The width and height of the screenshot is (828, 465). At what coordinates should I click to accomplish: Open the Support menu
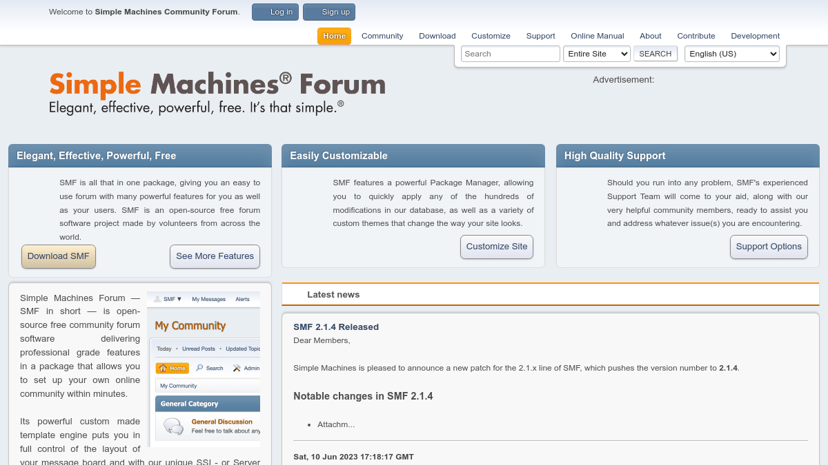click(x=540, y=36)
